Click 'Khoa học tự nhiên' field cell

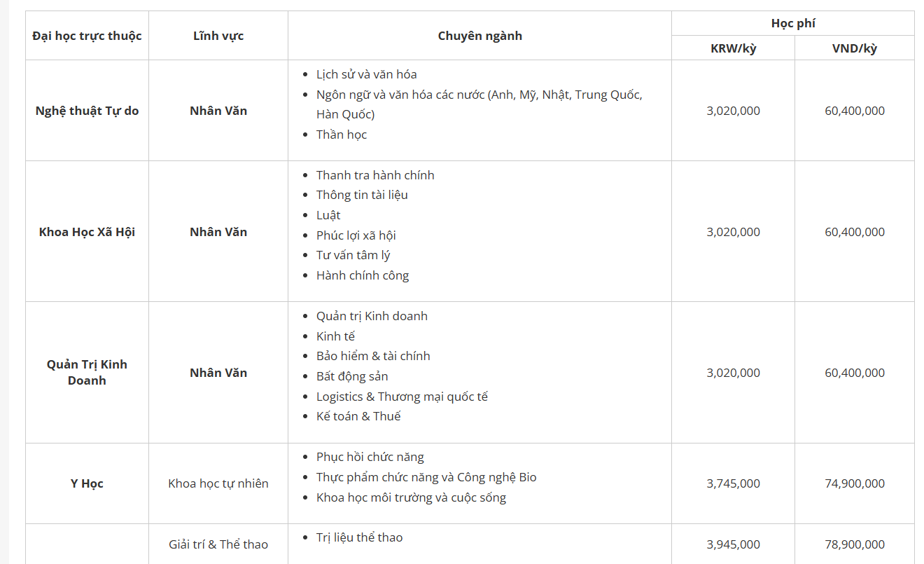(218, 483)
